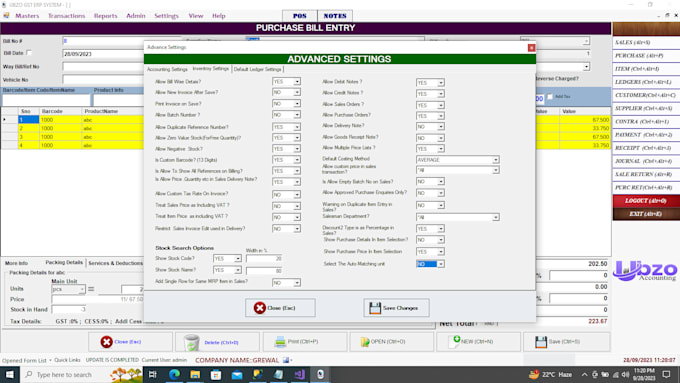The width and height of the screenshot is (680, 383).
Task: Open the notification center icon
Action: tap(667, 374)
